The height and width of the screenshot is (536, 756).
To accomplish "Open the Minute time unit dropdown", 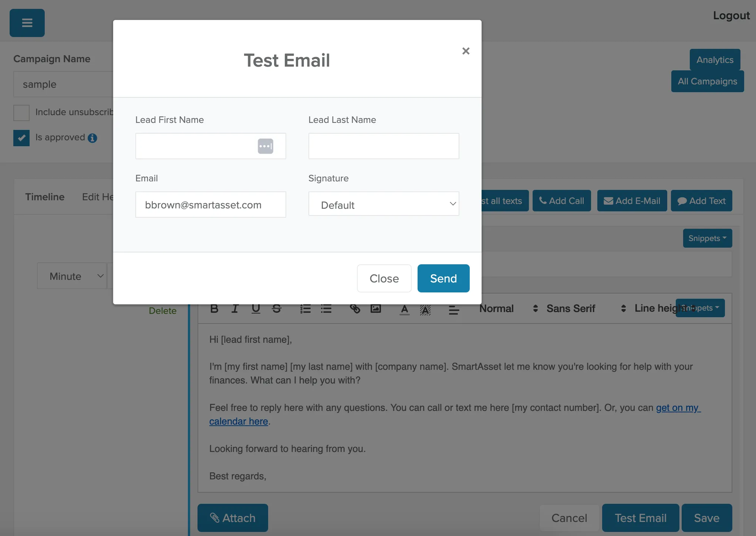I will coord(72,276).
